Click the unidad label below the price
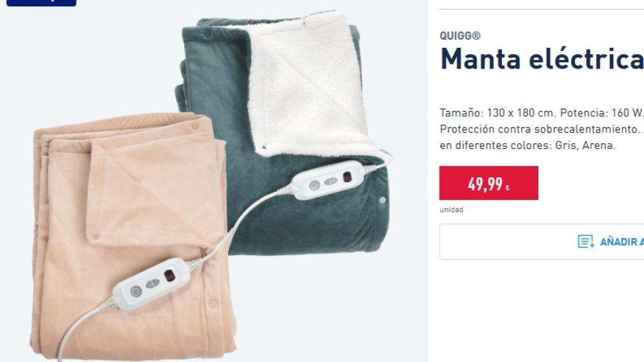644x362 pixels. click(x=452, y=210)
